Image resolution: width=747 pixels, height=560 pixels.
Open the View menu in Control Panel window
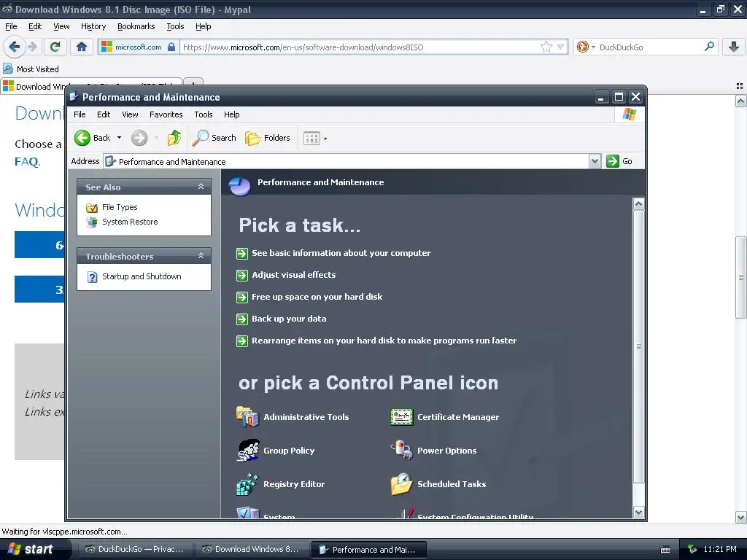click(130, 114)
